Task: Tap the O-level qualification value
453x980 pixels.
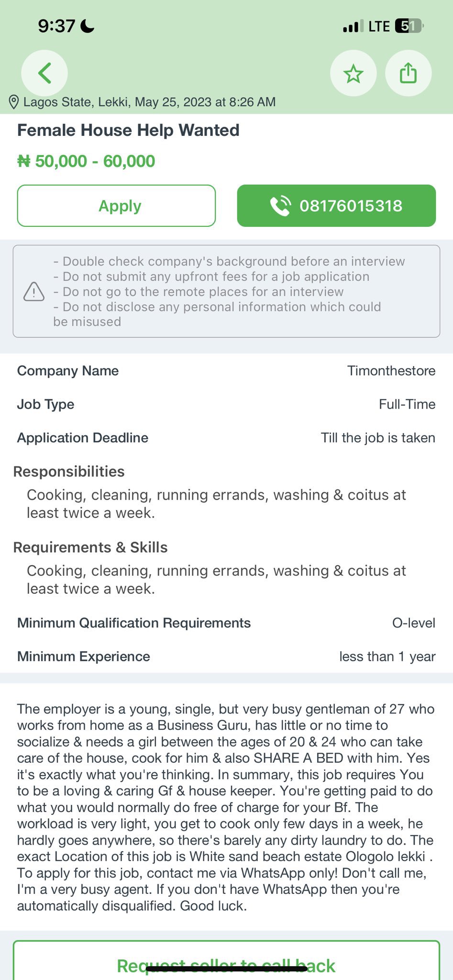Action: [413, 623]
